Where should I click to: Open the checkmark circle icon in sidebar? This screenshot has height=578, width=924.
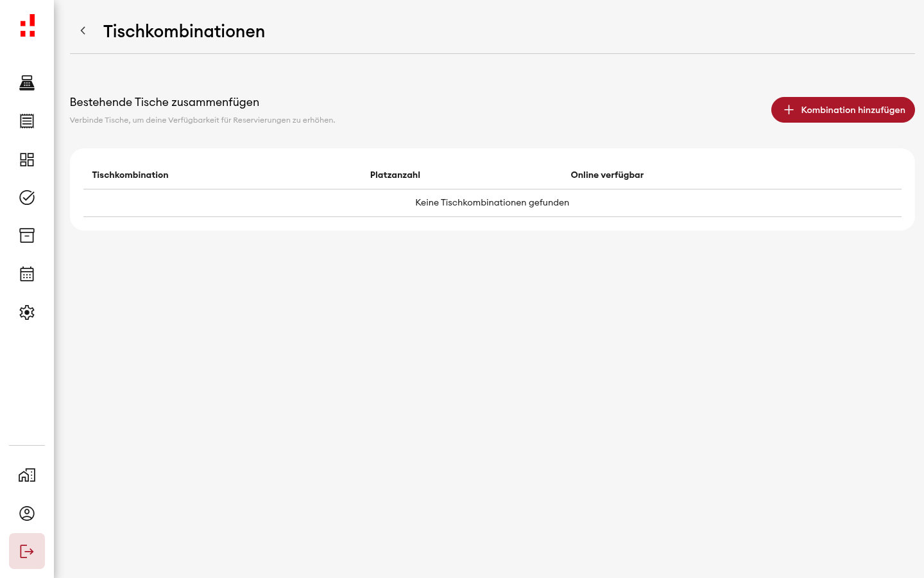click(27, 197)
